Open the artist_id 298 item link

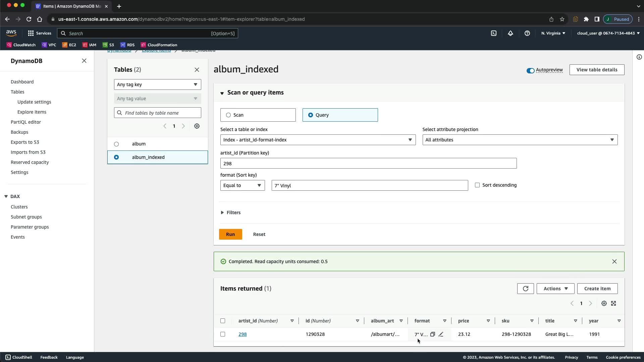point(243,334)
